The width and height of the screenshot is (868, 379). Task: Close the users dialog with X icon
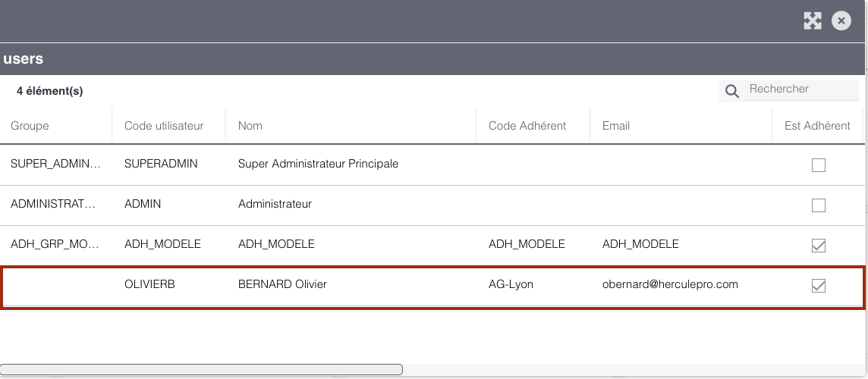click(x=841, y=21)
